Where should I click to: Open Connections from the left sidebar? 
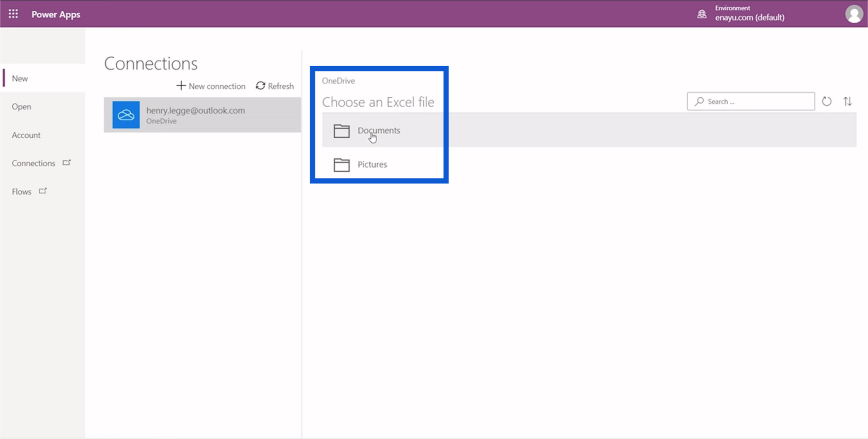click(x=34, y=163)
